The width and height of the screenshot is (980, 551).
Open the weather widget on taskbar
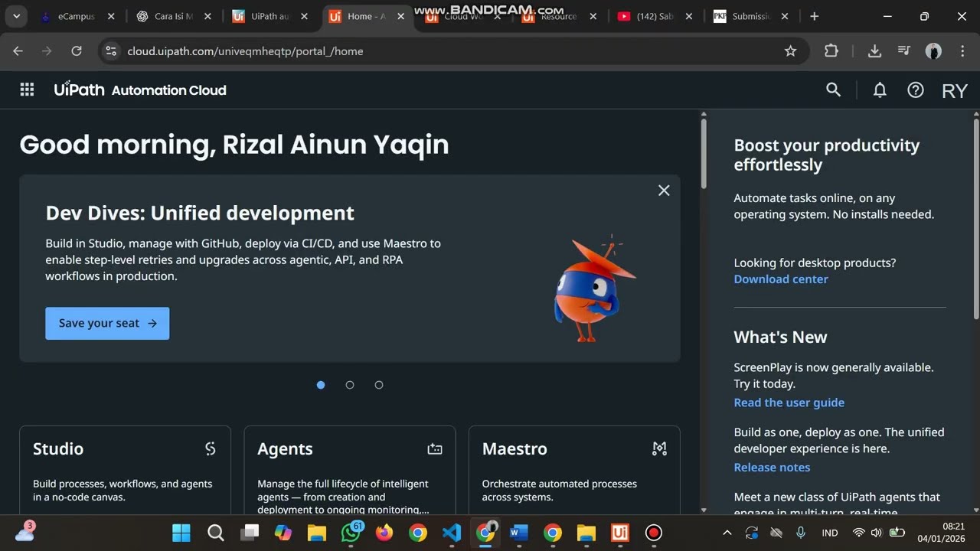(x=24, y=533)
